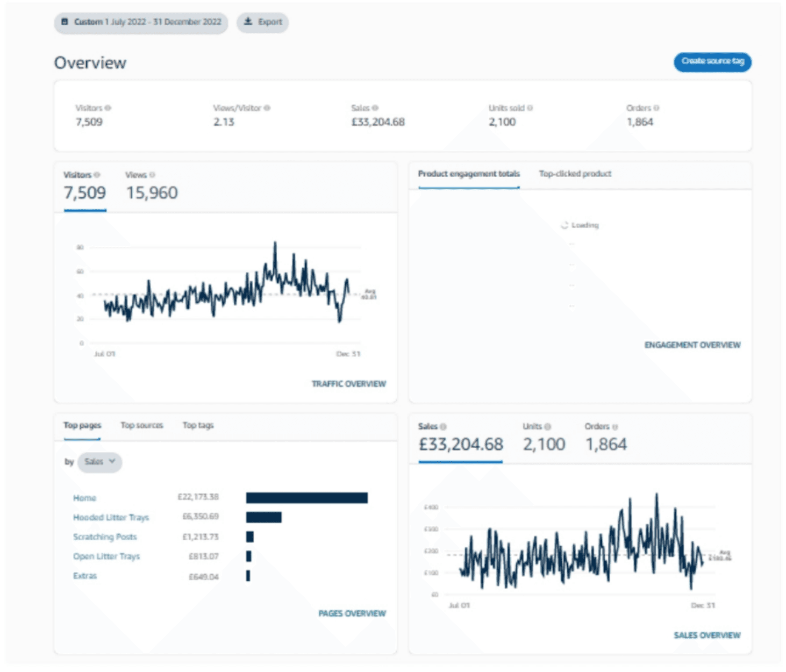Image resolution: width=786 pixels, height=672 pixels.
Task: Open the Extras page link
Action: click(85, 576)
